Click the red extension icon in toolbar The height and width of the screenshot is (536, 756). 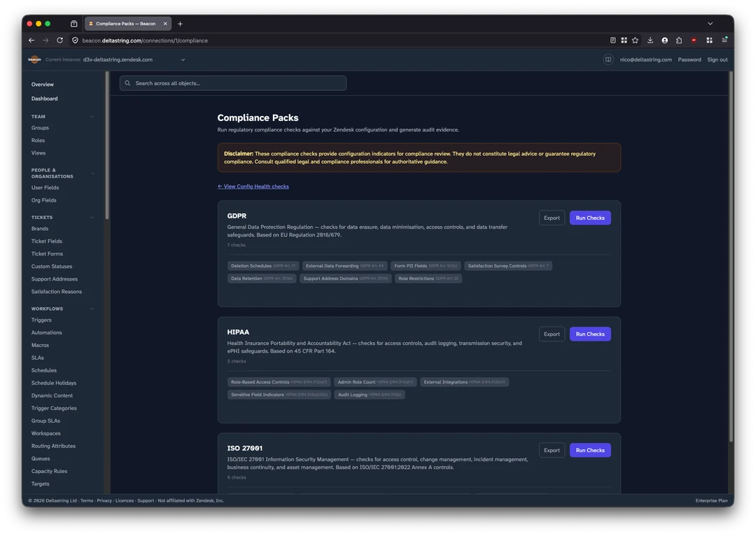(x=694, y=41)
